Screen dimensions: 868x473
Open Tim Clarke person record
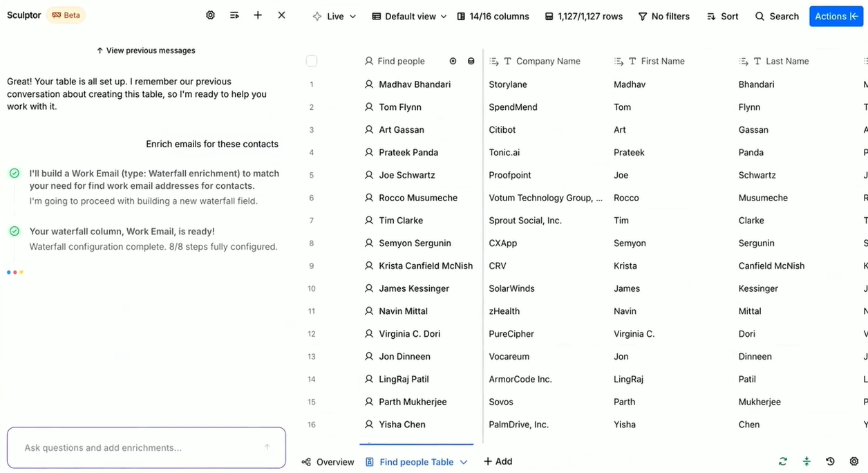[x=401, y=221]
